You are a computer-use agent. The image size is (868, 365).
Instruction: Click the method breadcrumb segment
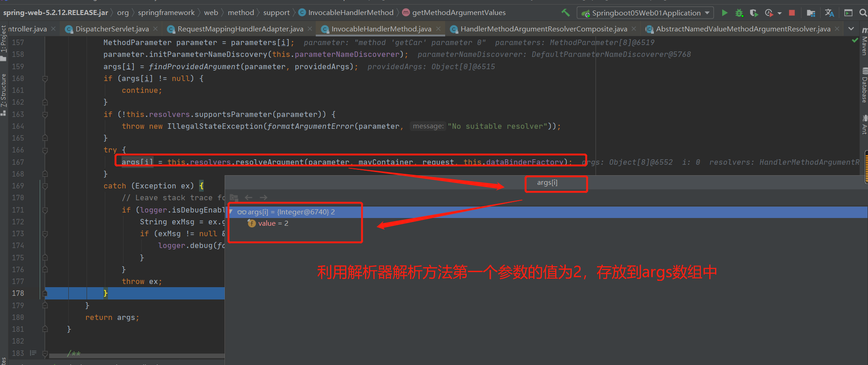(x=241, y=13)
